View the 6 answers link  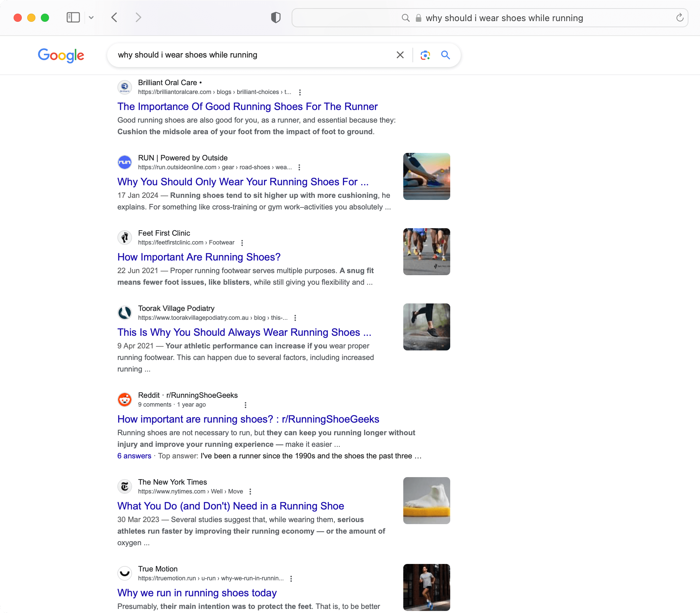134,456
